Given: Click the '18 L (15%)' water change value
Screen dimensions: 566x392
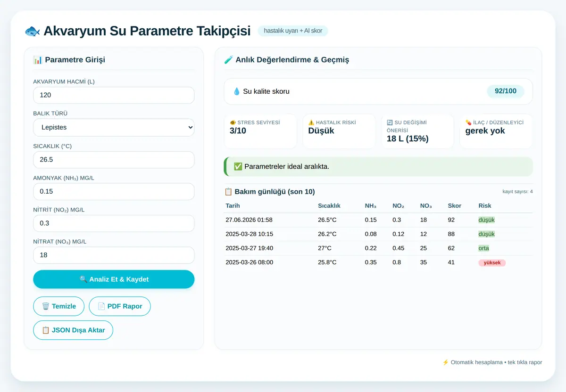Looking at the screenshot, I should pos(408,139).
